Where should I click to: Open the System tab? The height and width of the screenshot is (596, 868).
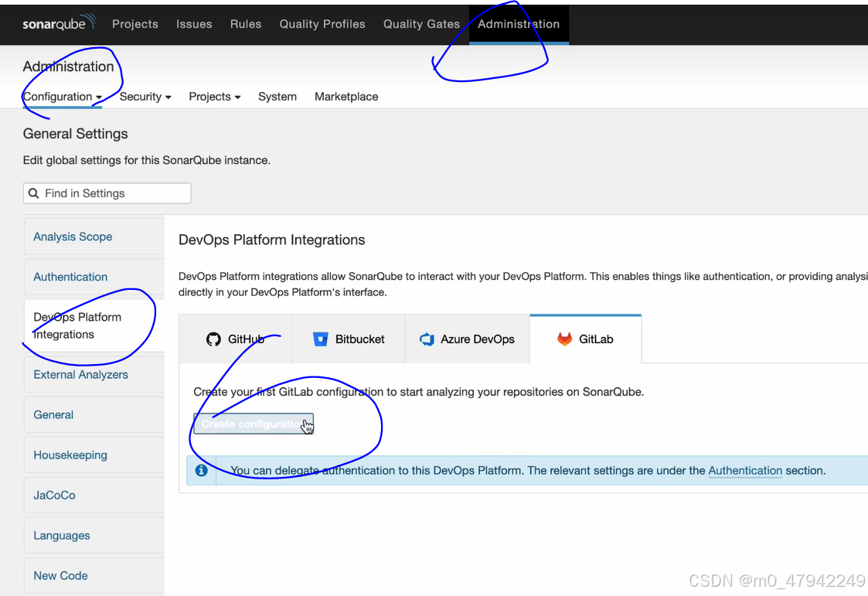[x=277, y=97]
